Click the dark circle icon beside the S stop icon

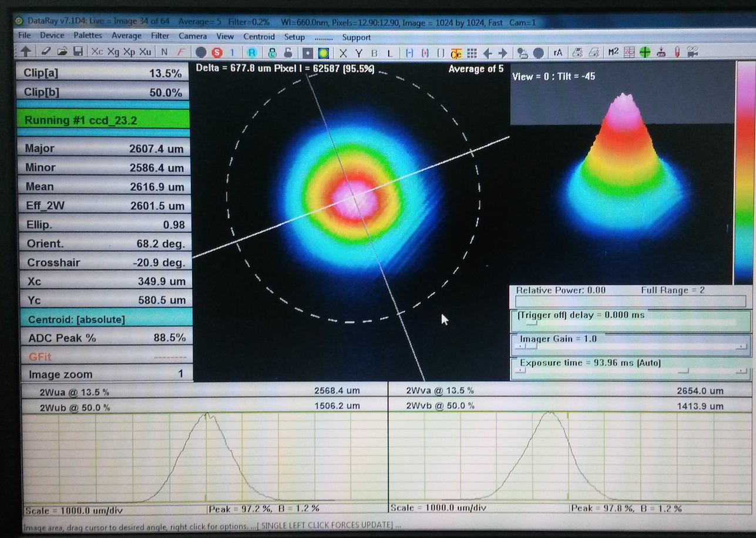pyautogui.click(x=201, y=52)
